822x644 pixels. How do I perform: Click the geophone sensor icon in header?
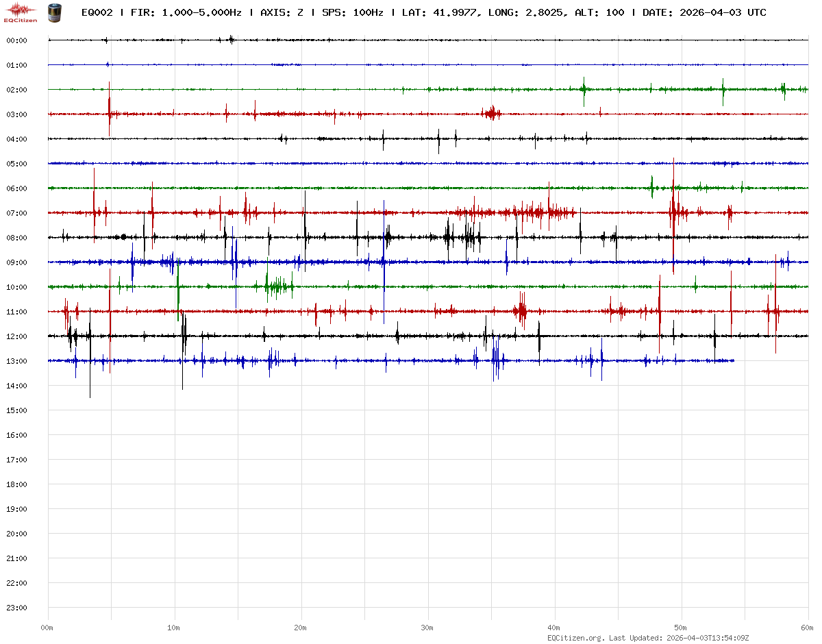(53, 12)
